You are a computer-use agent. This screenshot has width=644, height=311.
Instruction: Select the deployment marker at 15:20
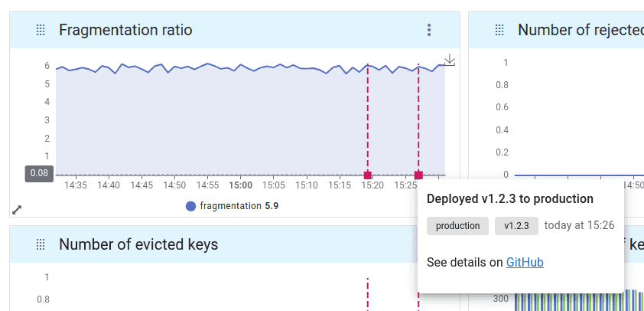[368, 175]
